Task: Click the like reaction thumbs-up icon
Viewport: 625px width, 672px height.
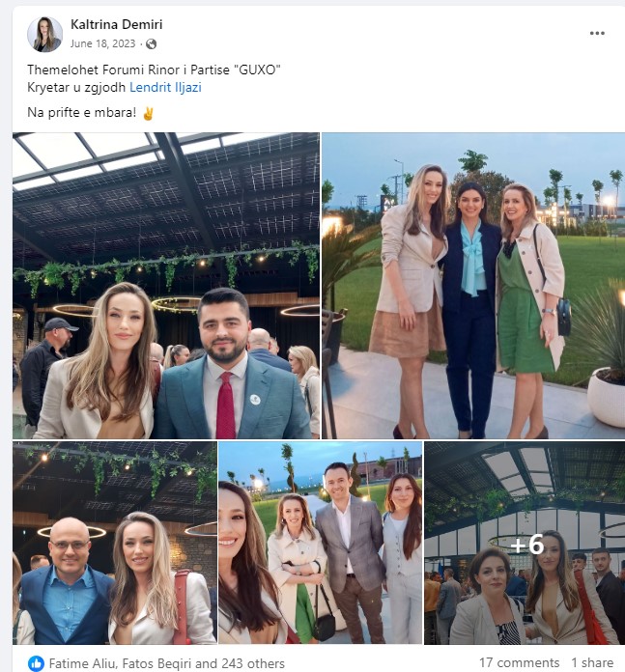Action: coord(36,663)
